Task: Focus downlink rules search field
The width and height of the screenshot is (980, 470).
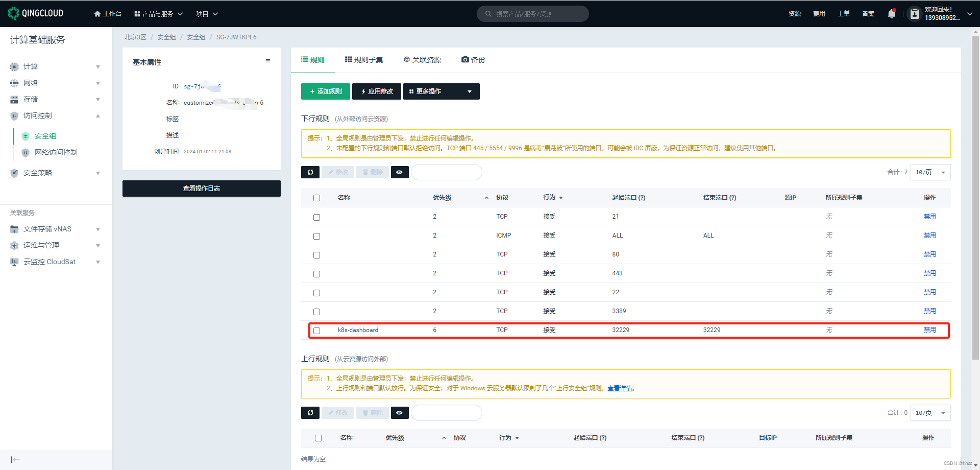Action: pos(447,172)
